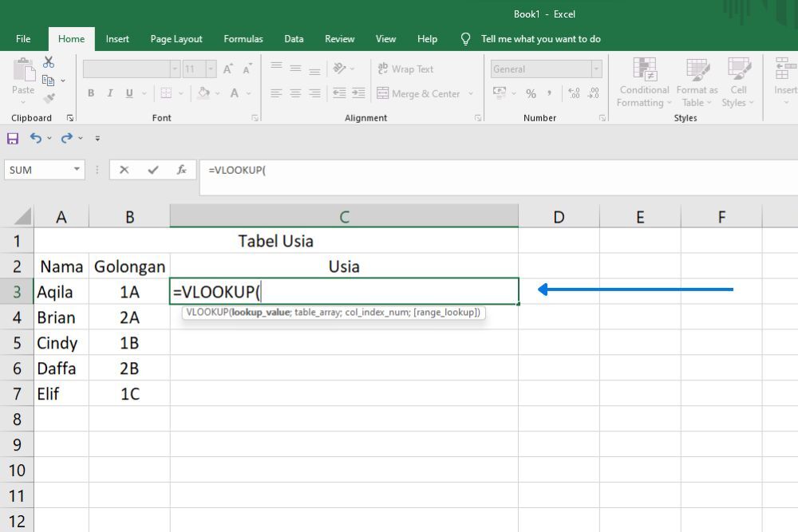Switch to the Formulas ribbon tab
The width and height of the screenshot is (798, 532).
(243, 38)
